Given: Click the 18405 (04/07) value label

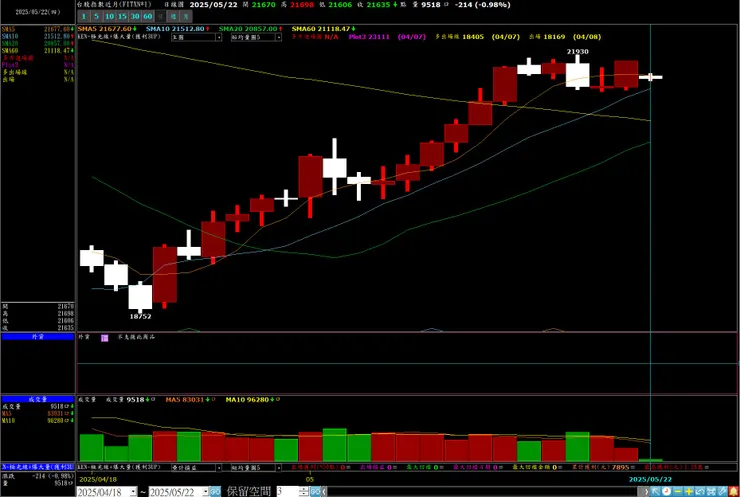Looking at the screenshot, I should (x=491, y=37).
